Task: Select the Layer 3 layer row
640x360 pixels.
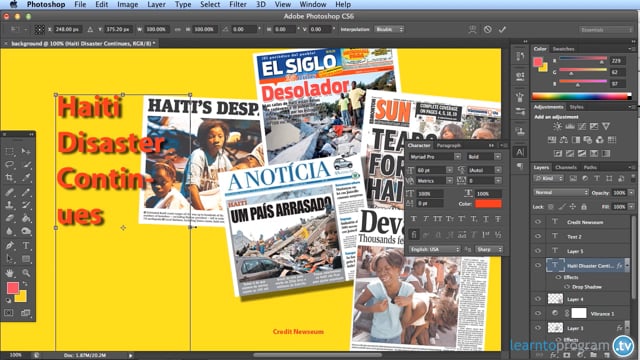Action: (580, 328)
